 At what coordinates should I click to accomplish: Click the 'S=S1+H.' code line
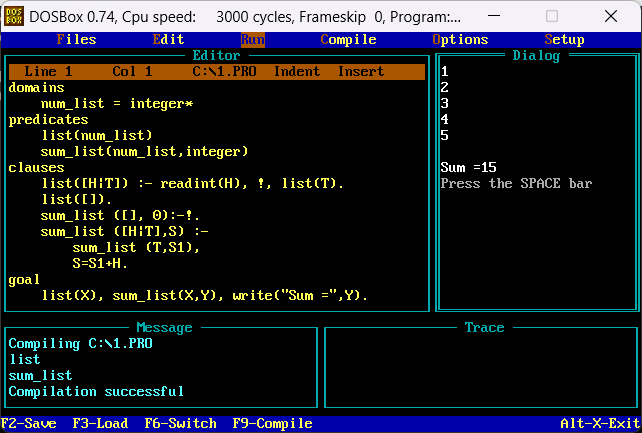tap(100, 264)
